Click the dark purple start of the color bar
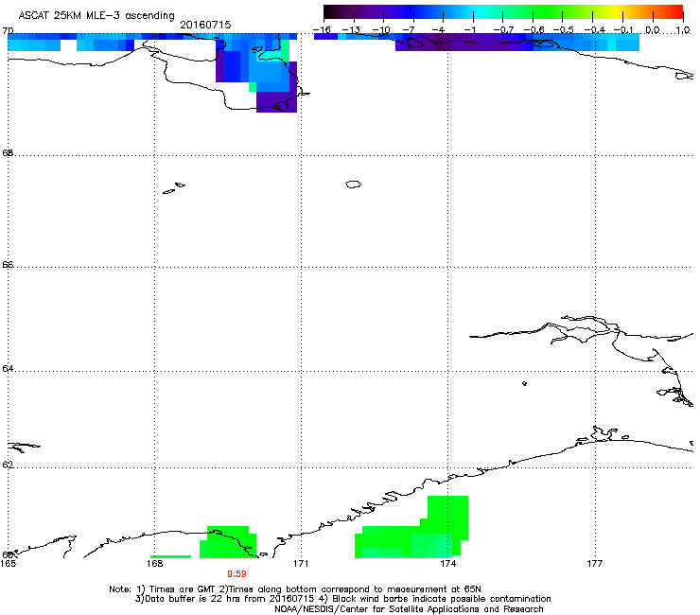 [x=333, y=12]
